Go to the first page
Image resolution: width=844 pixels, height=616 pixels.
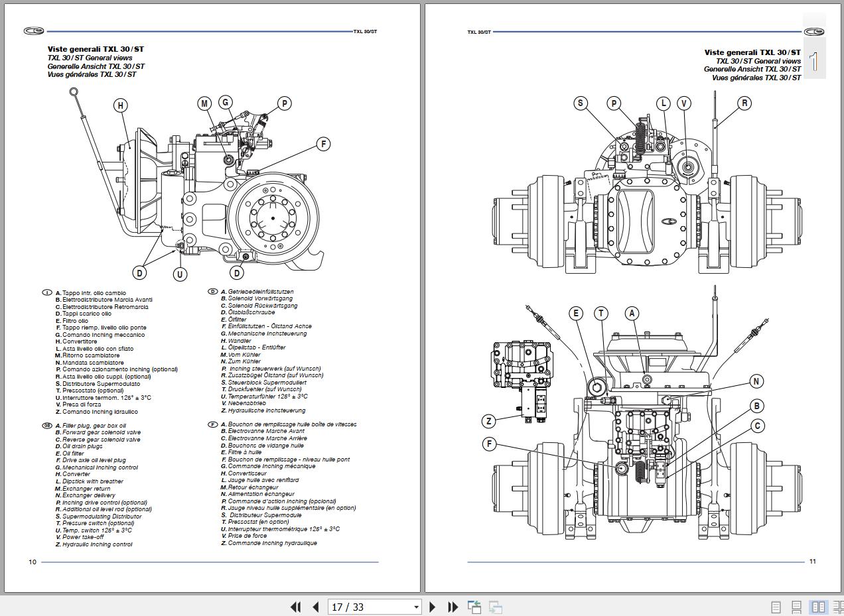click(295, 607)
